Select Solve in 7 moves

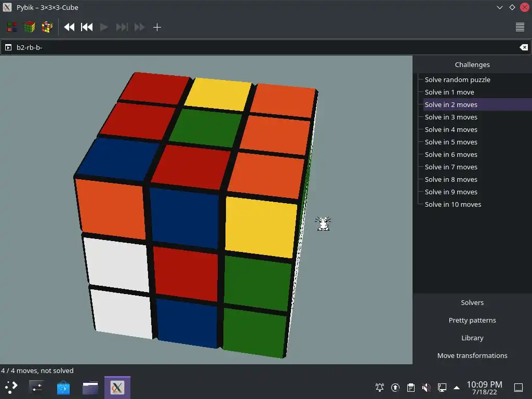451,167
